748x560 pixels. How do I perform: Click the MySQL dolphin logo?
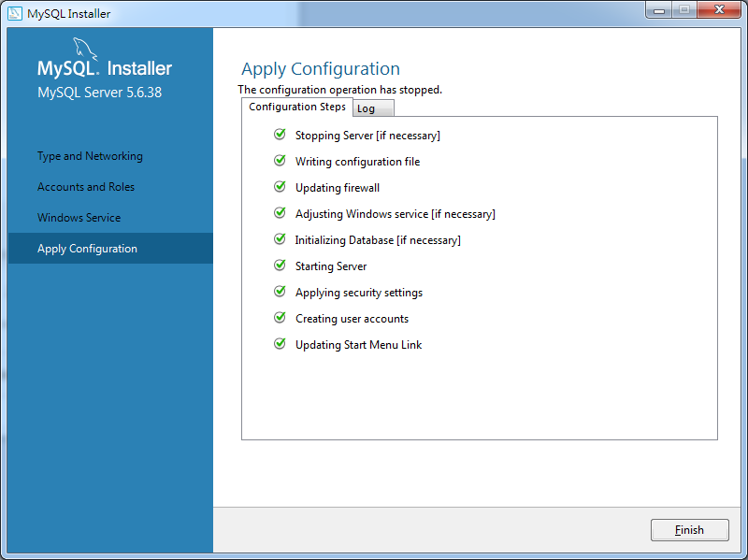click(84, 49)
